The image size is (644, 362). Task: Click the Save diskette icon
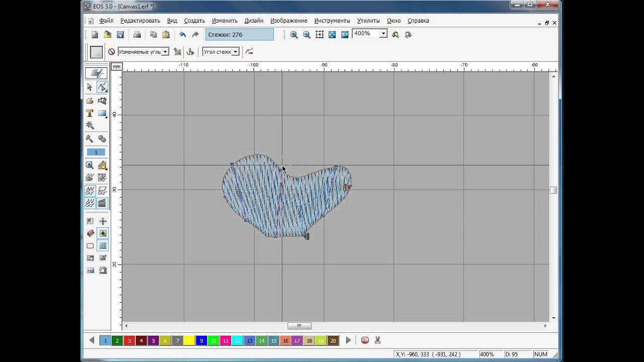click(120, 35)
